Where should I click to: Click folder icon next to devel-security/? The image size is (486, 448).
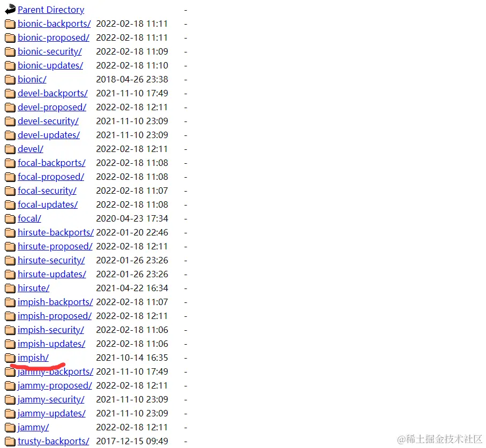10,121
